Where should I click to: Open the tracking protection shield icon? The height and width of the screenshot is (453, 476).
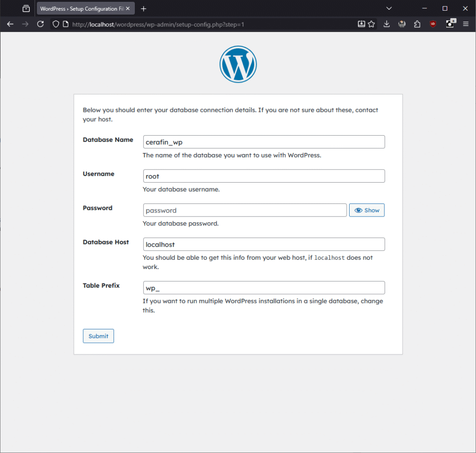[x=56, y=24]
